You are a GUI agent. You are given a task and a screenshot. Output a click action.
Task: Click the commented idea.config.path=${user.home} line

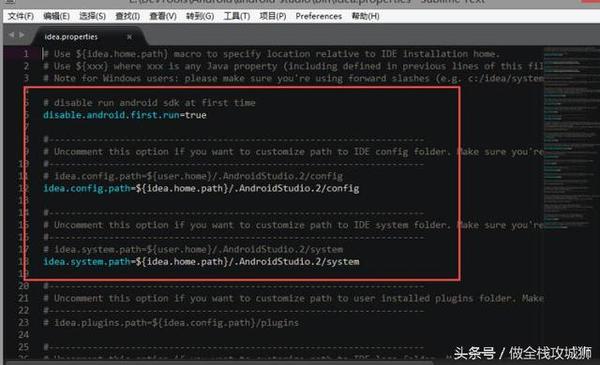click(x=193, y=176)
